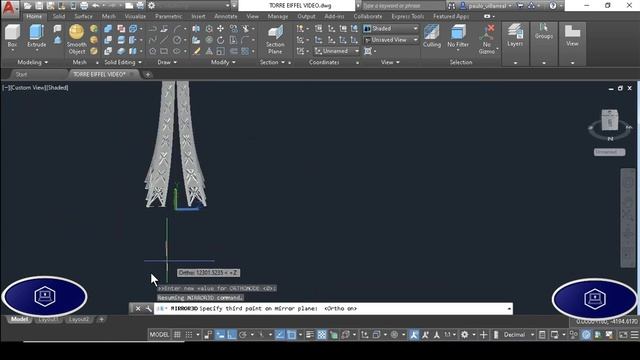
Task: Switch to the Visualize ribbon tab
Action: [x=135, y=16]
